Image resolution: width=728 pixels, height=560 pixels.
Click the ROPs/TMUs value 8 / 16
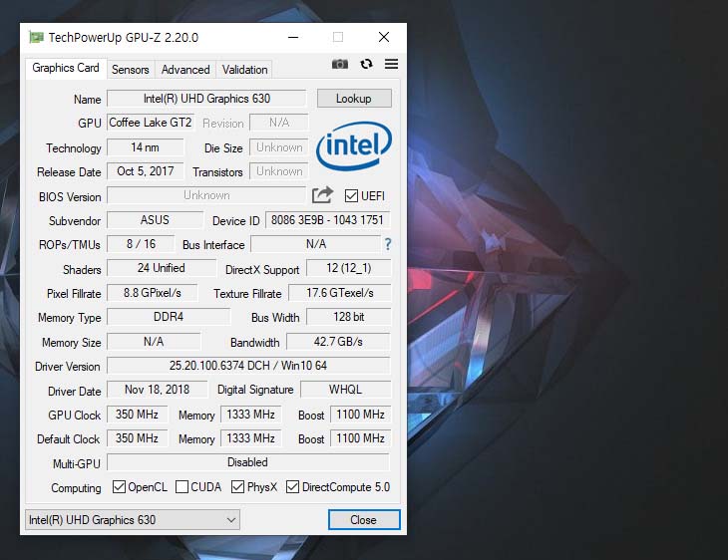(141, 244)
